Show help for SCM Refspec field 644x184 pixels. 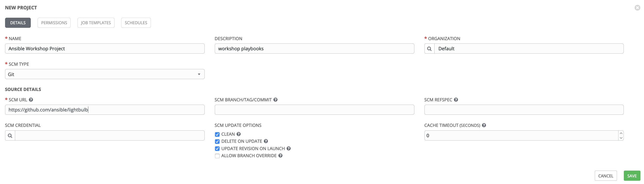(x=456, y=100)
